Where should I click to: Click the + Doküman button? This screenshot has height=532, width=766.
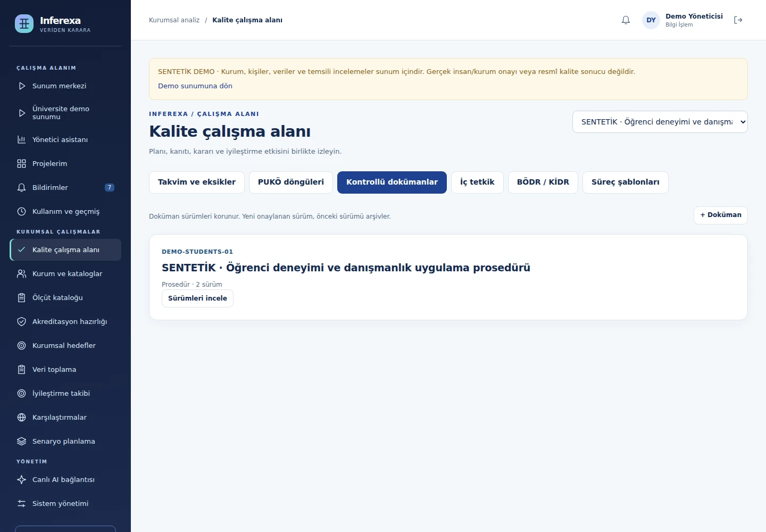(721, 215)
